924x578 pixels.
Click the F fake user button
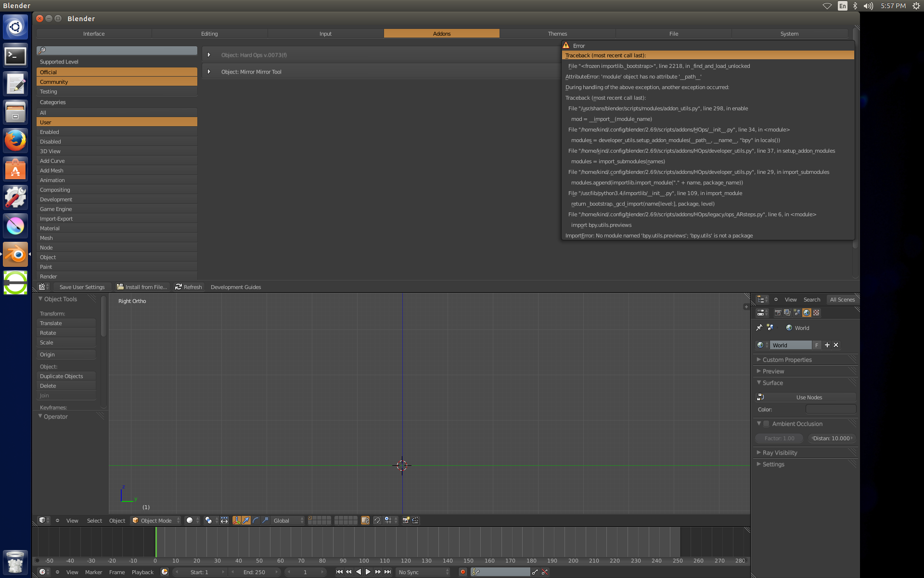point(817,345)
